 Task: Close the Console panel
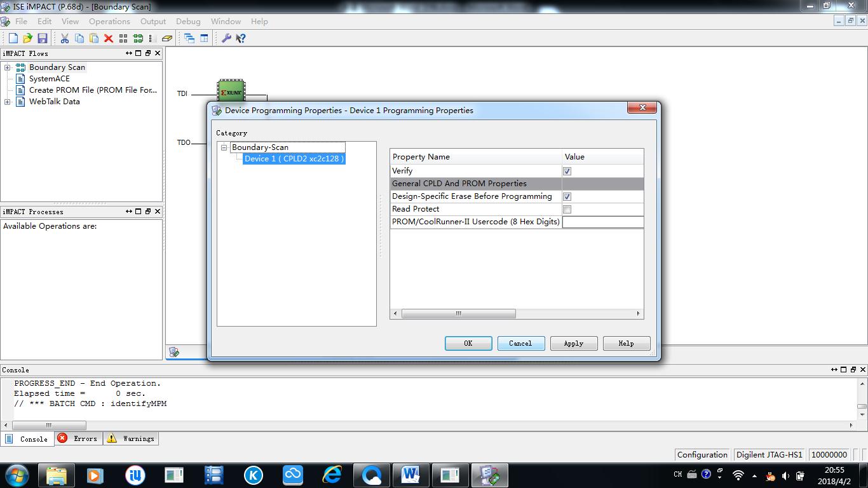862,369
